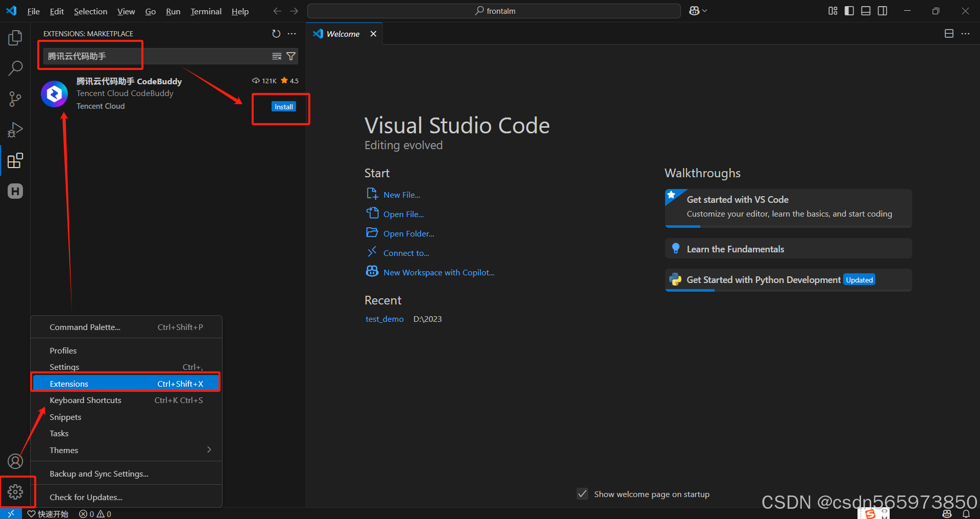The height and width of the screenshot is (519, 980).
Task: Select Check for Updates
Action: [x=126, y=497]
